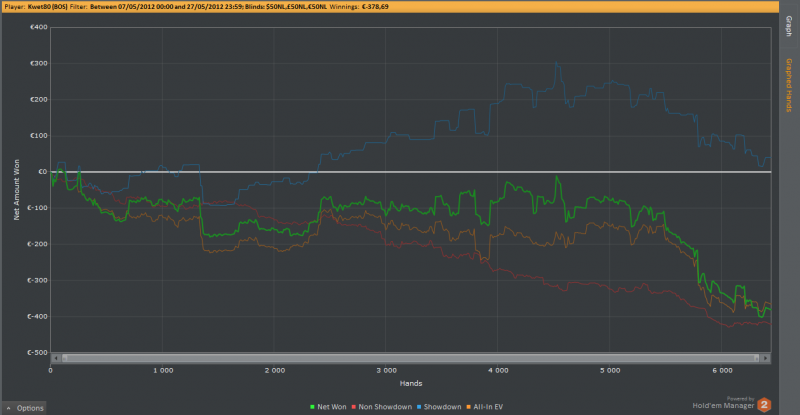Click the 1 000 x-axis label
Screen dimensions: 800x415
(x=163, y=371)
